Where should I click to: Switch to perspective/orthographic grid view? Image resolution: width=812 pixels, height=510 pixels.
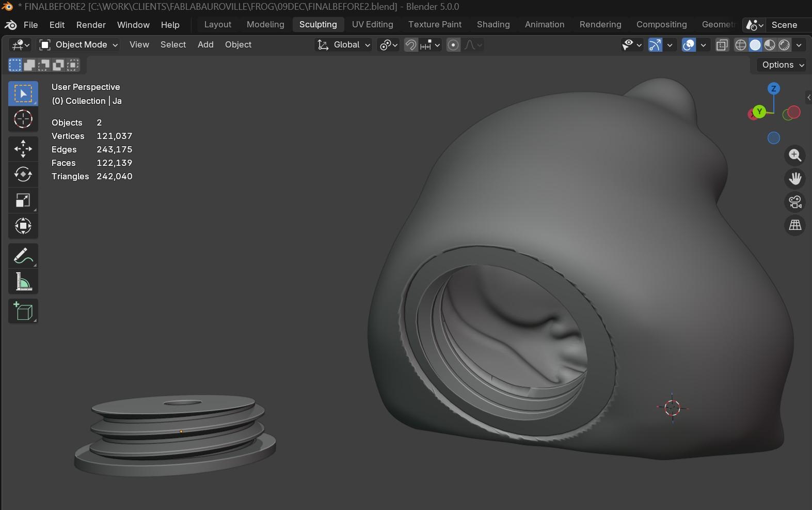click(795, 225)
